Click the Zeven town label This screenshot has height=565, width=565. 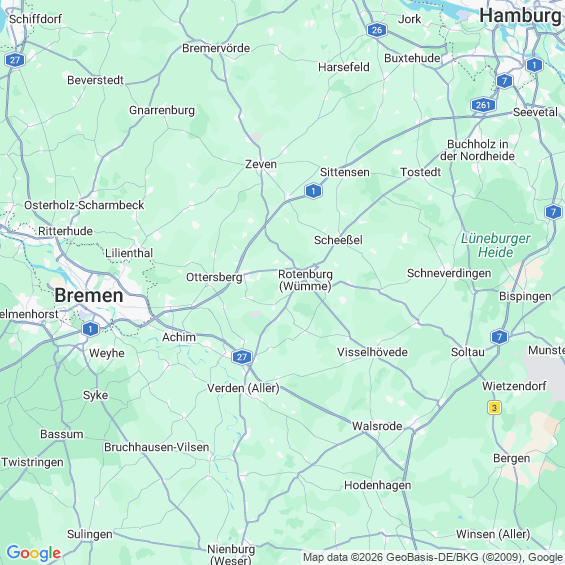[x=261, y=164]
